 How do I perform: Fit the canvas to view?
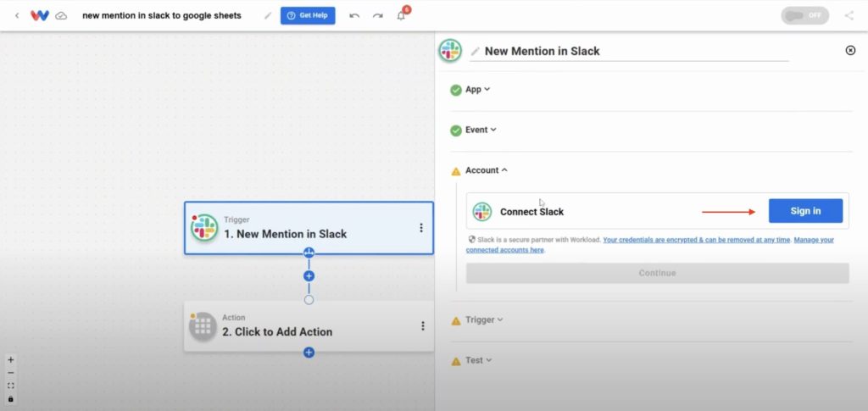[10, 386]
